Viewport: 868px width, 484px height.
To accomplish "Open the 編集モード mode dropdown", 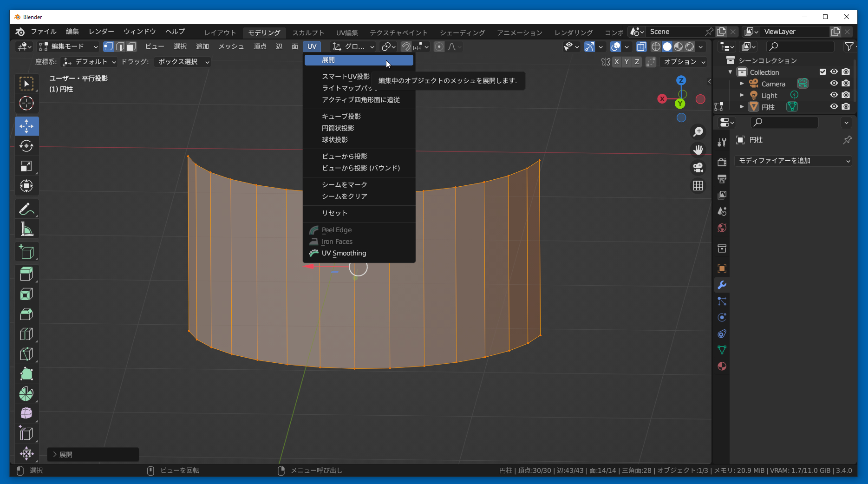I will pos(68,46).
